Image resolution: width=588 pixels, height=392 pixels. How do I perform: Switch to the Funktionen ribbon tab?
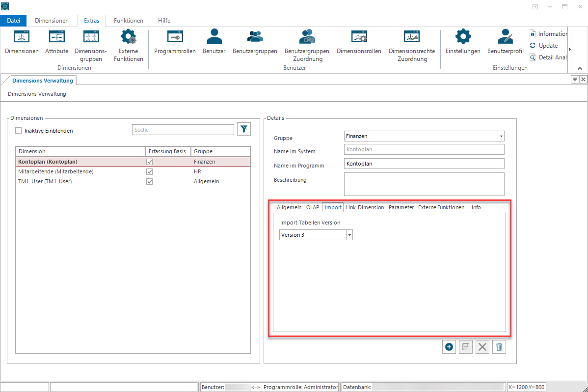coord(128,21)
